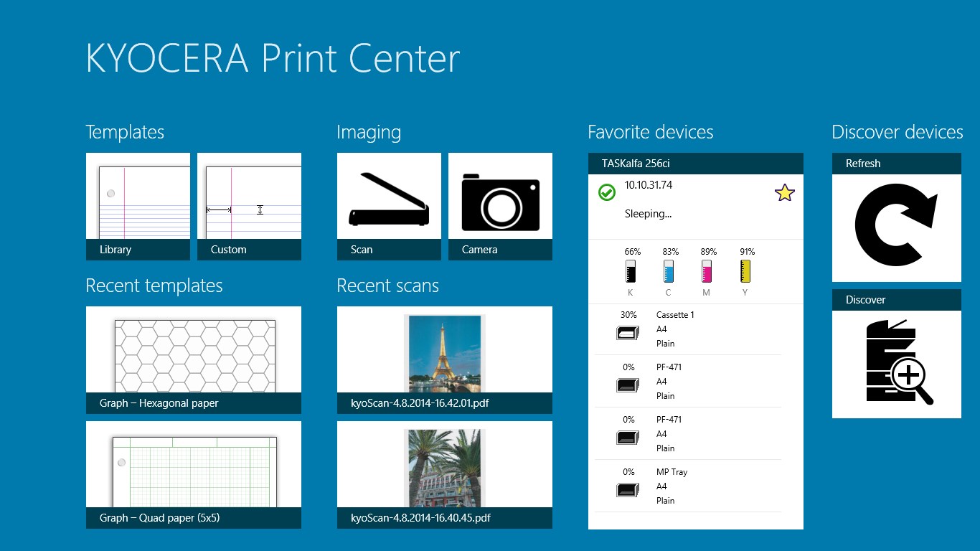Open the Scan tile with scanner icon
The width and height of the screenshot is (980, 551).
click(389, 207)
